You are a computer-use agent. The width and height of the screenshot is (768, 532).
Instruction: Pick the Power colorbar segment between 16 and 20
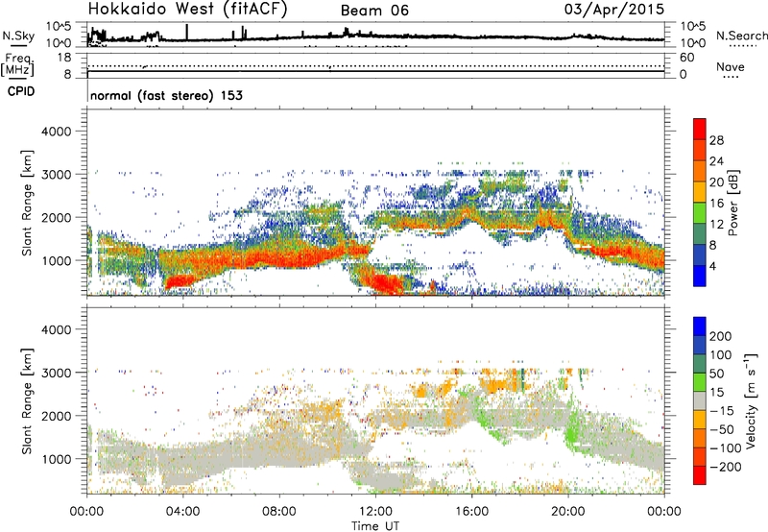click(700, 192)
